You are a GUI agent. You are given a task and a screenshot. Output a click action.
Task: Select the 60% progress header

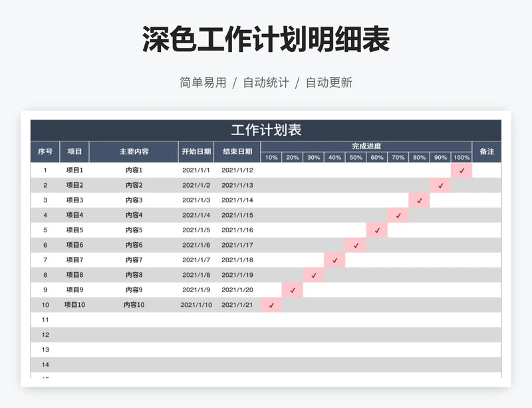click(377, 157)
